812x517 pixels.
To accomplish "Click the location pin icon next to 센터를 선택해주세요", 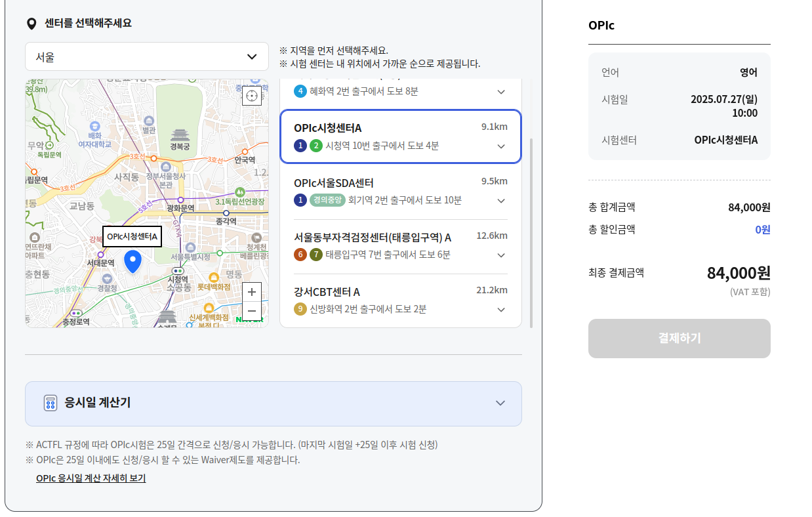I will pos(31,23).
